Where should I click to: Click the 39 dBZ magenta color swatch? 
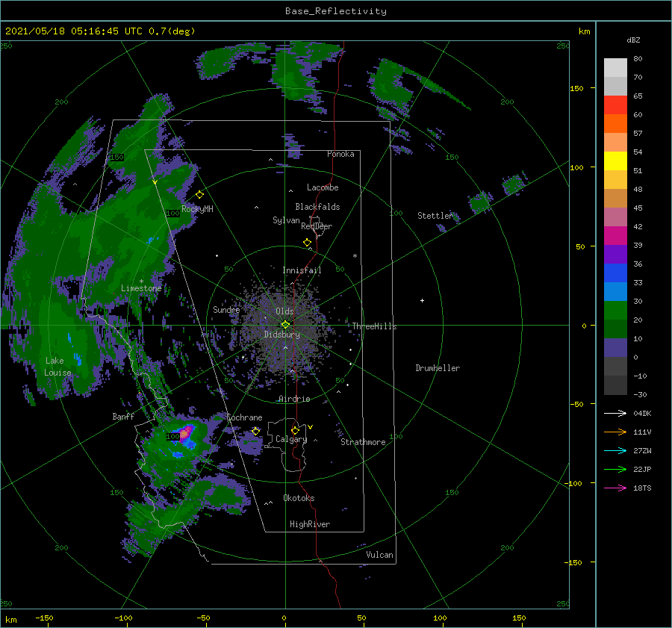point(615,235)
